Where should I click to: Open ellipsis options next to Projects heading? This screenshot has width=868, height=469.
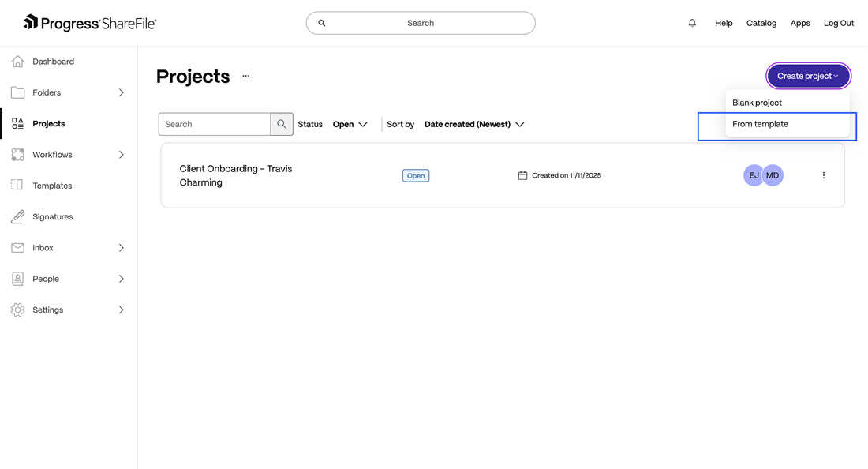point(246,77)
